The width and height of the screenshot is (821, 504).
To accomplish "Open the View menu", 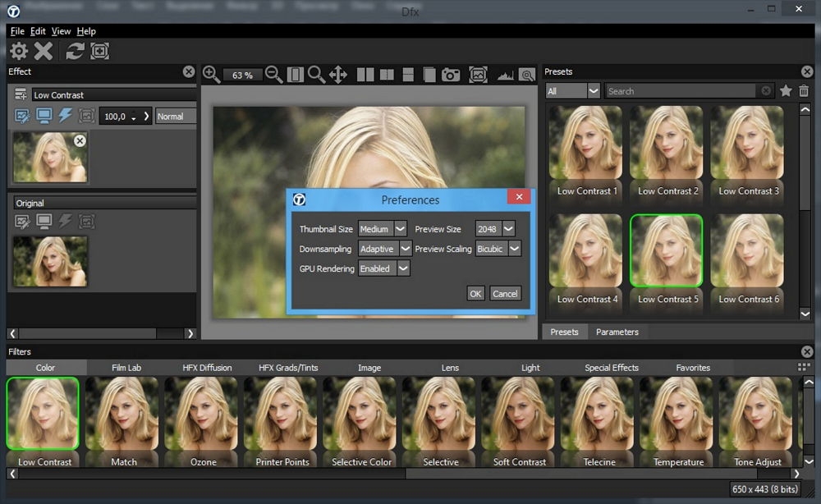I will pyautogui.click(x=61, y=31).
